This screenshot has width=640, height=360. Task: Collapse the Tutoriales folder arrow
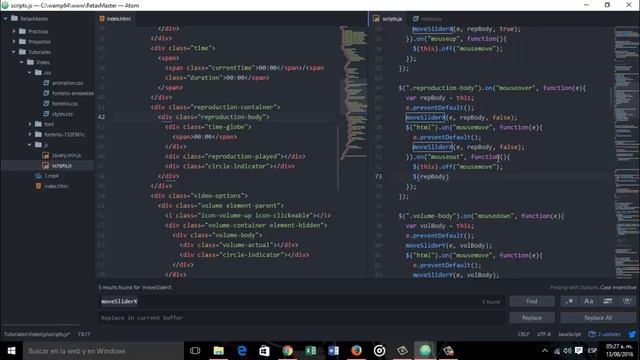point(14,52)
